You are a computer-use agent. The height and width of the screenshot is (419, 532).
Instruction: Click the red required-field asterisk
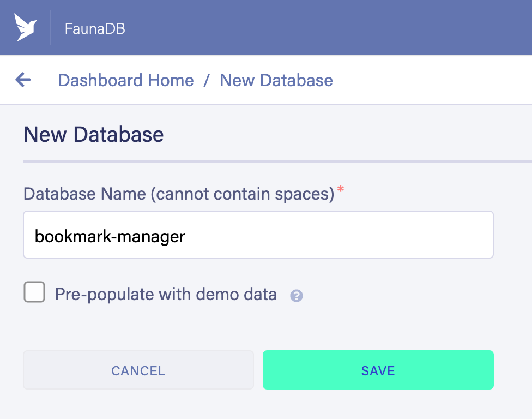tap(341, 189)
